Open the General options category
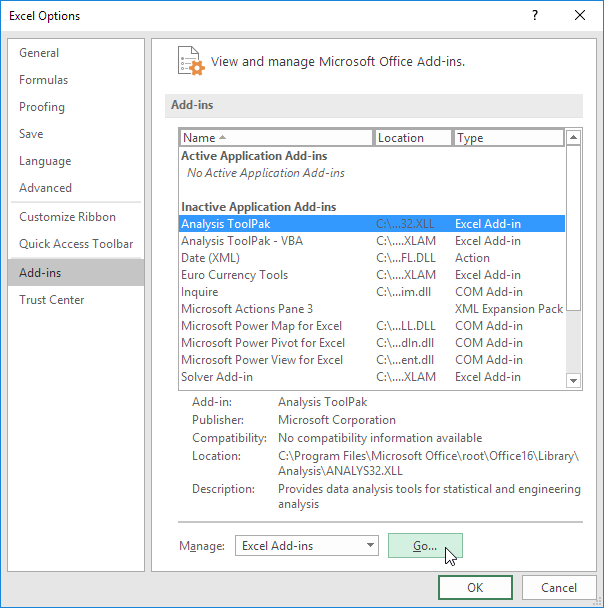Screen dimensions: 604x608 click(76, 53)
